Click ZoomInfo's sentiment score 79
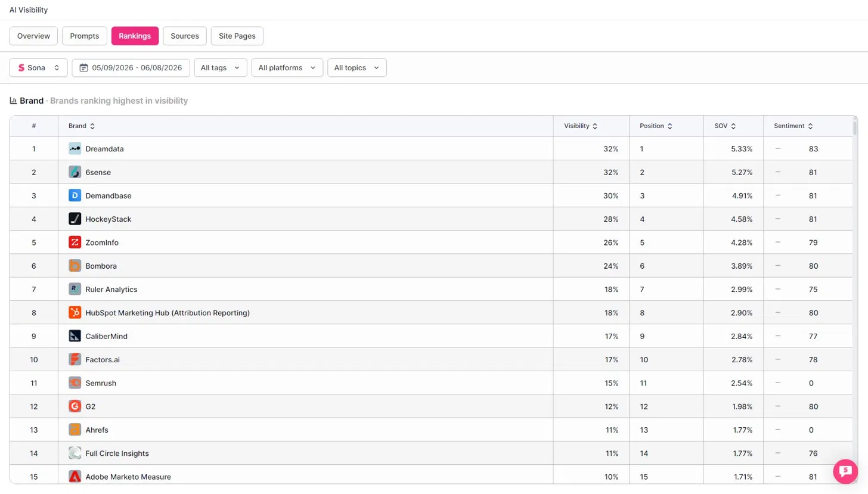This screenshot has height=494, width=868. click(813, 243)
